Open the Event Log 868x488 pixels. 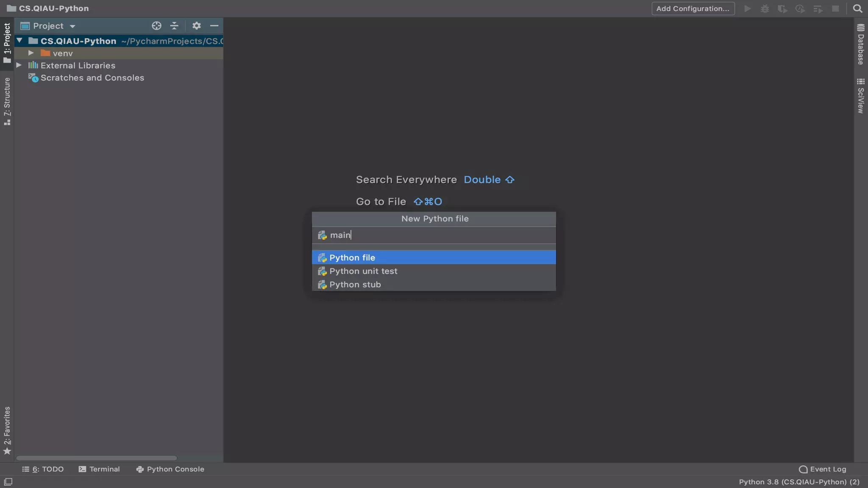click(823, 469)
